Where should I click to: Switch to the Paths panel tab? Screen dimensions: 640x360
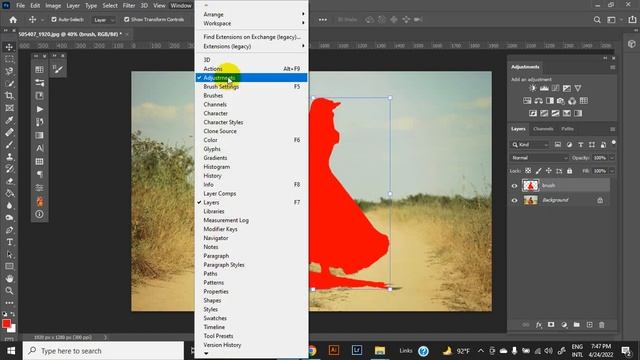567,129
